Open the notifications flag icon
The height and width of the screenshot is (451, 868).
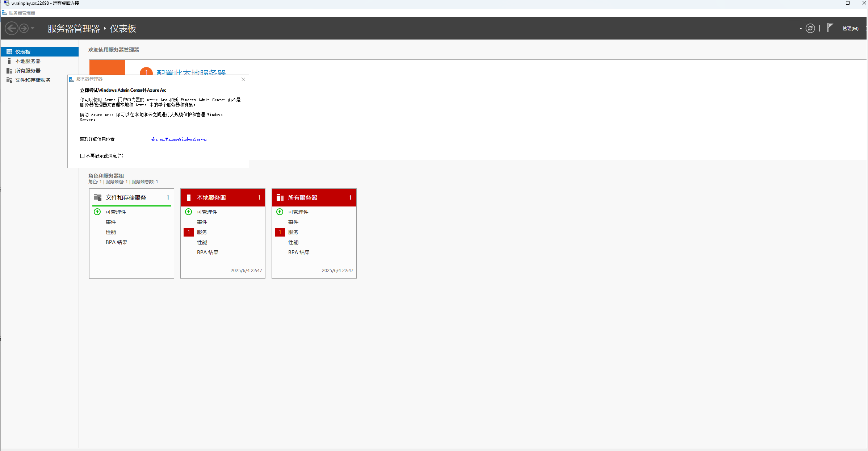830,28
